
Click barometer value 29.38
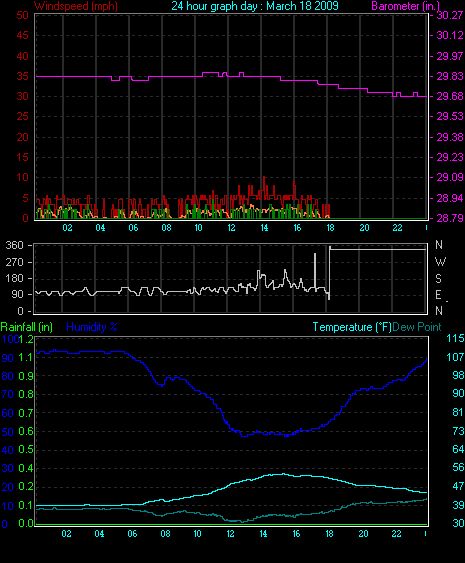[x=450, y=137]
